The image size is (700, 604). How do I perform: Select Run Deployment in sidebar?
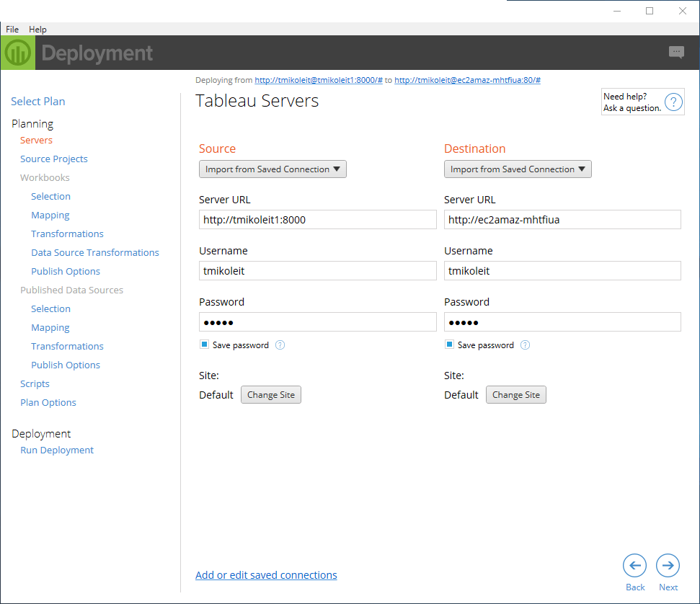(57, 450)
